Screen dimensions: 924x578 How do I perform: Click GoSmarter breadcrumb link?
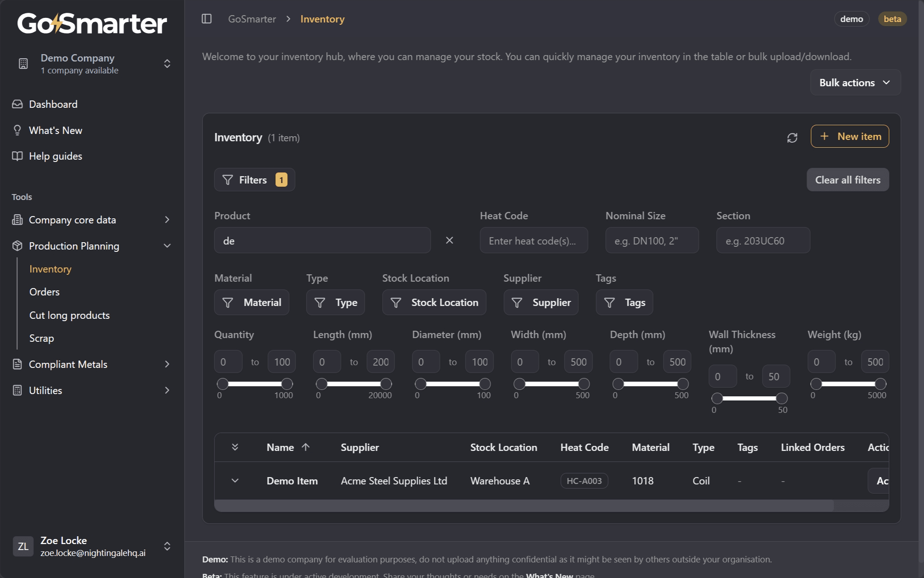tap(252, 19)
